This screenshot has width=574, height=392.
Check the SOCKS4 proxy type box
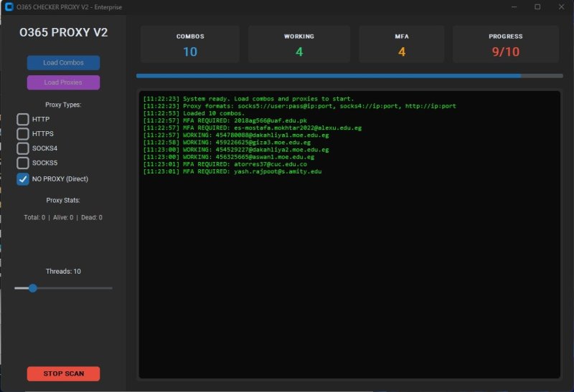click(23, 148)
